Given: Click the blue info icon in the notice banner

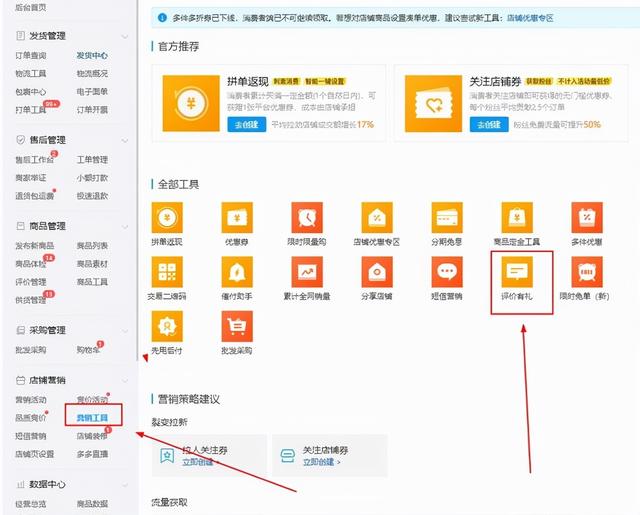Looking at the screenshot, I should pos(162,18).
